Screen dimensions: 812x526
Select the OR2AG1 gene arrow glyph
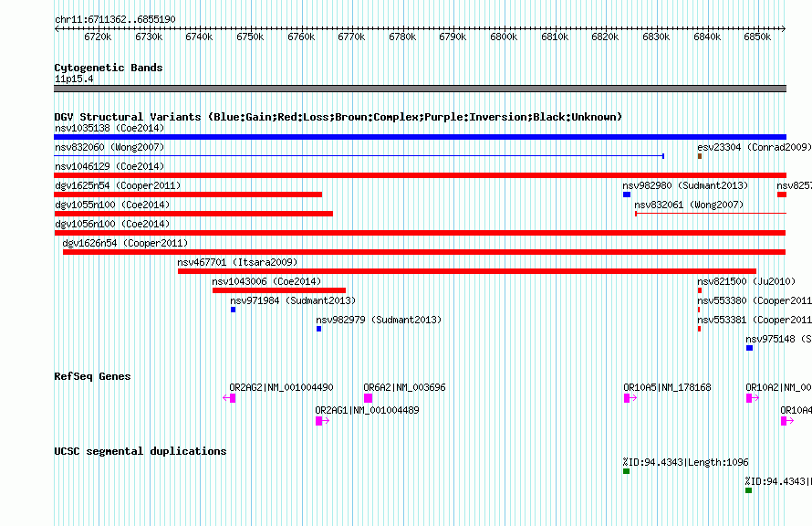322,421
